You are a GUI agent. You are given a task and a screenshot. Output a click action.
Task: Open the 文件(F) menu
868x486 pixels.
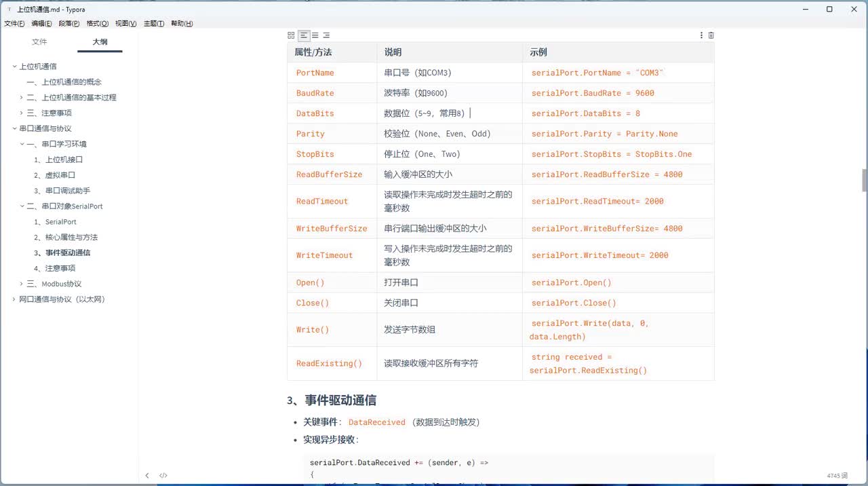click(x=14, y=24)
